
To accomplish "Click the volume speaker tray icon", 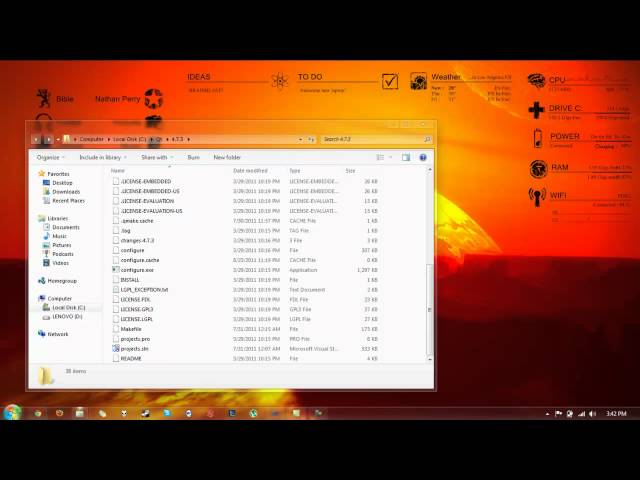I will (593, 414).
